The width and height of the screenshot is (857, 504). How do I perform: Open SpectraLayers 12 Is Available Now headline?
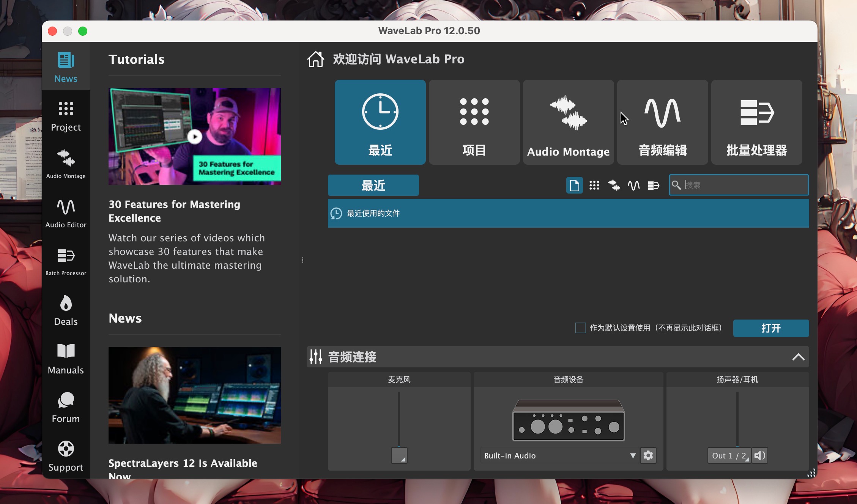pyautogui.click(x=183, y=469)
